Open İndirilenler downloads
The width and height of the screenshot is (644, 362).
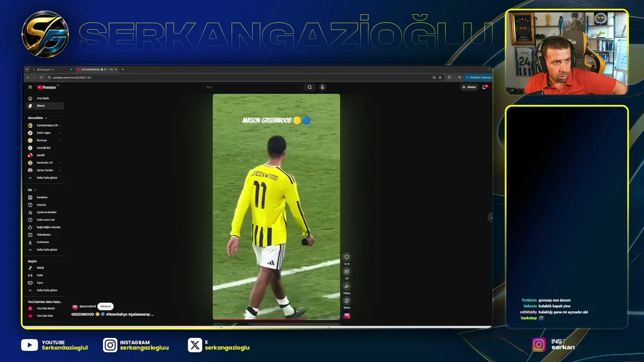[x=45, y=242]
